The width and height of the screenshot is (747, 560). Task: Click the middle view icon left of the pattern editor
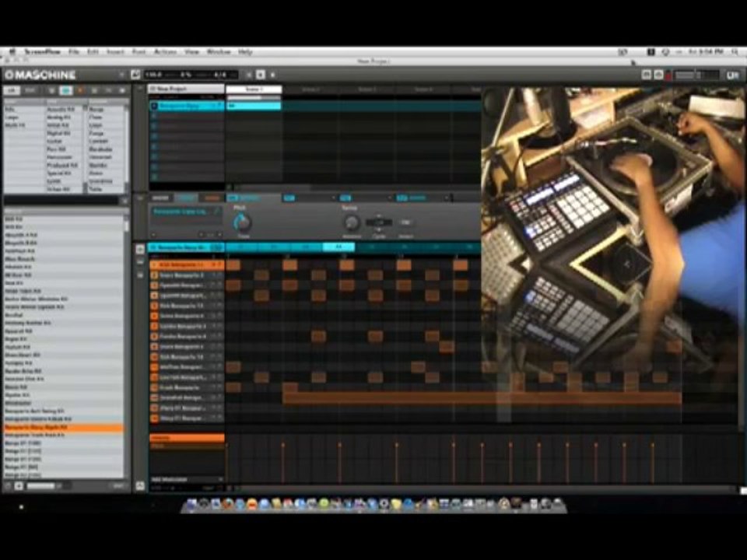pos(140,262)
